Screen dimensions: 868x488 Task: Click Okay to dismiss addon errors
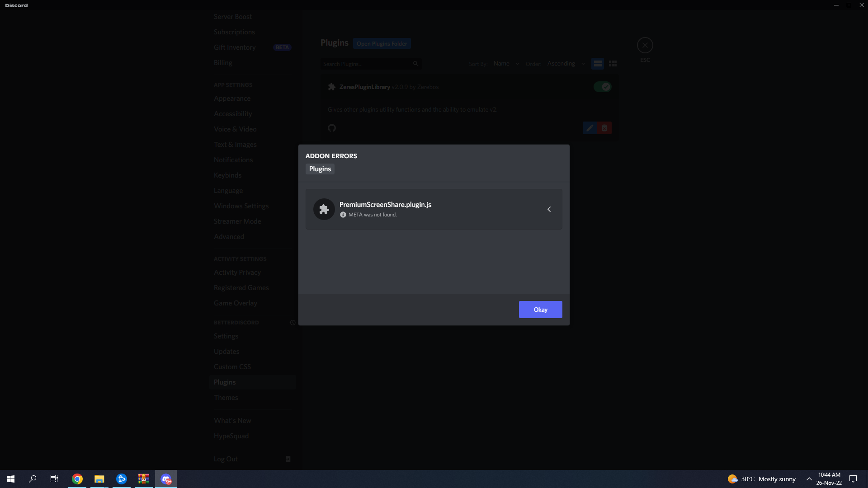click(540, 309)
